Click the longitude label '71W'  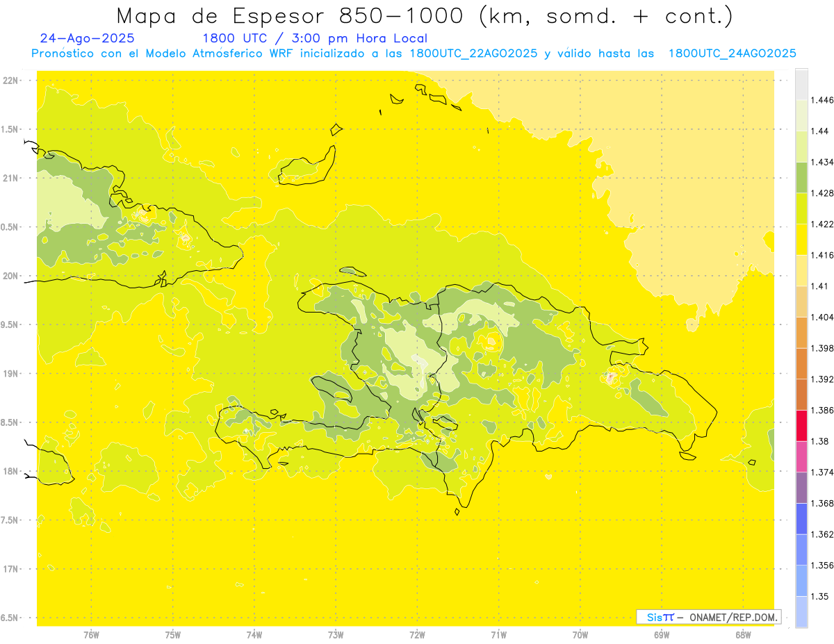(498, 634)
